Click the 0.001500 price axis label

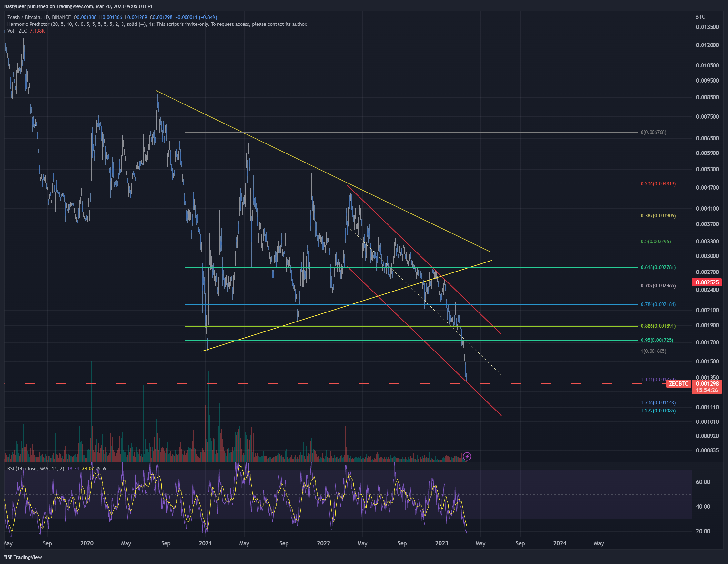(x=707, y=361)
